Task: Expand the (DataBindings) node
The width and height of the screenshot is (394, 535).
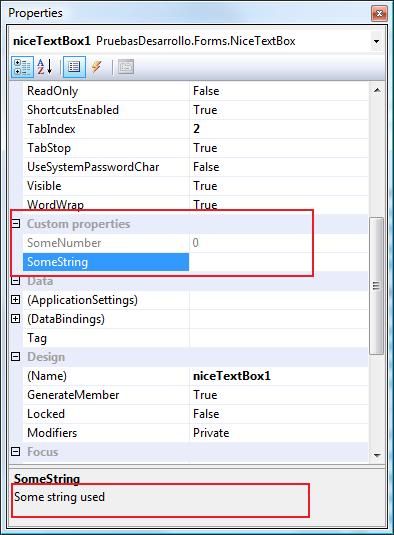Action: click(16, 319)
